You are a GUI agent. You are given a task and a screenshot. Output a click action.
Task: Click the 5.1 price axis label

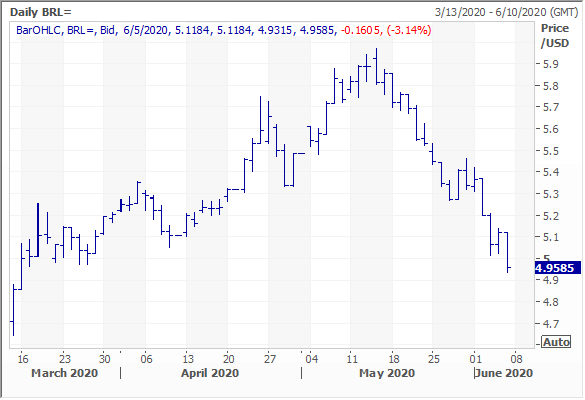point(551,237)
